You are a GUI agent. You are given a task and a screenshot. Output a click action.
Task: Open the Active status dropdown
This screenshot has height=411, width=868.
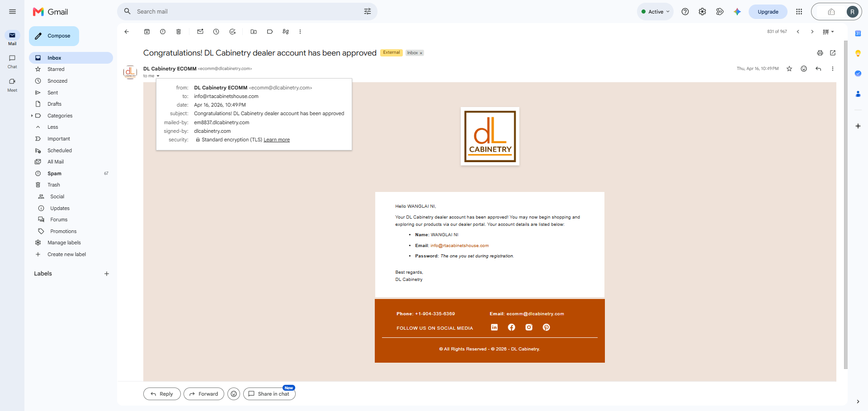coord(655,12)
